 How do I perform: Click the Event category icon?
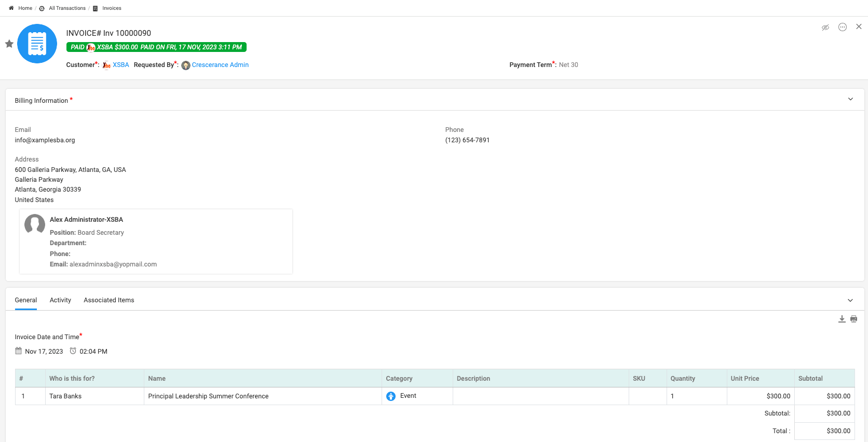pos(391,396)
